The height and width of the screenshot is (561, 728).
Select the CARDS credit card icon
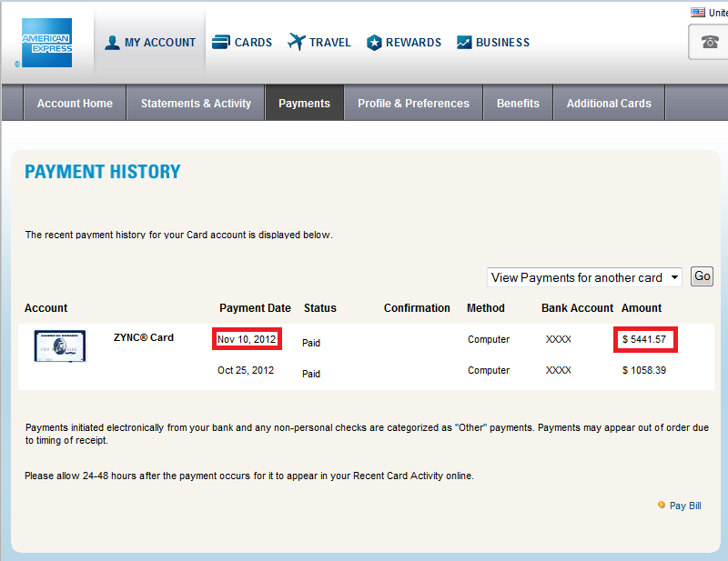pyautogui.click(x=219, y=41)
